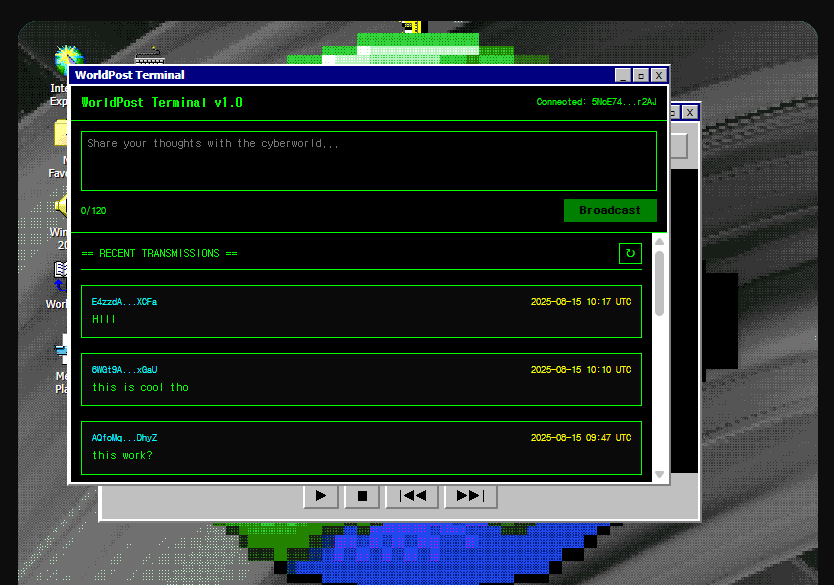834x585 pixels.
Task: Click the timestamp 2025-08-15 09:47 UTC
Action: click(x=581, y=438)
